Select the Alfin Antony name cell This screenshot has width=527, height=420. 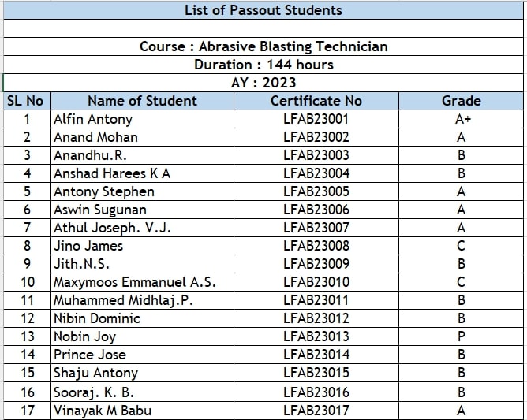(x=142, y=119)
